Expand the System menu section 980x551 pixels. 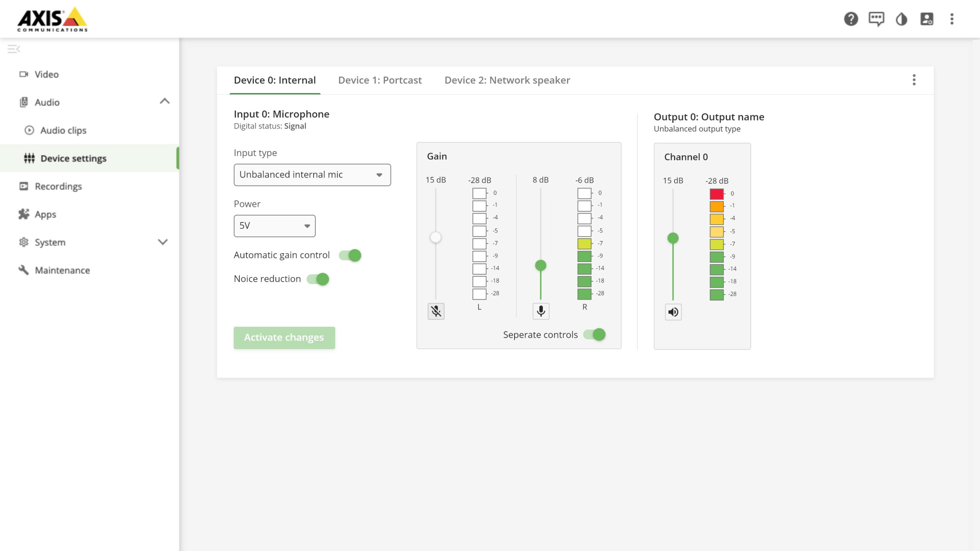pyautogui.click(x=163, y=242)
